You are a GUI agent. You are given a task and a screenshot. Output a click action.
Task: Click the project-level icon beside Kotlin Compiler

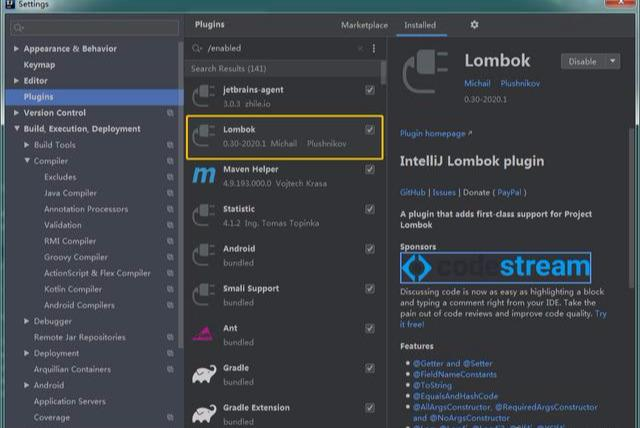pyautogui.click(x=170, y=289)
